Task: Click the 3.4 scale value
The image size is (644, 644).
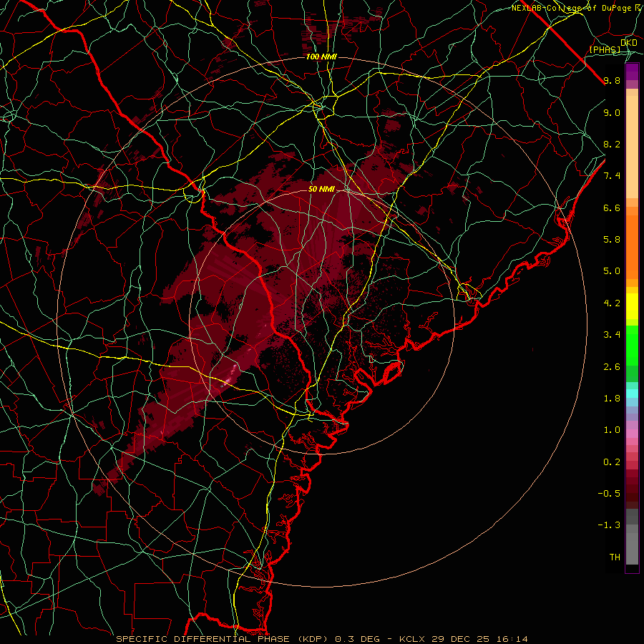Action: [x=612, y=335]
